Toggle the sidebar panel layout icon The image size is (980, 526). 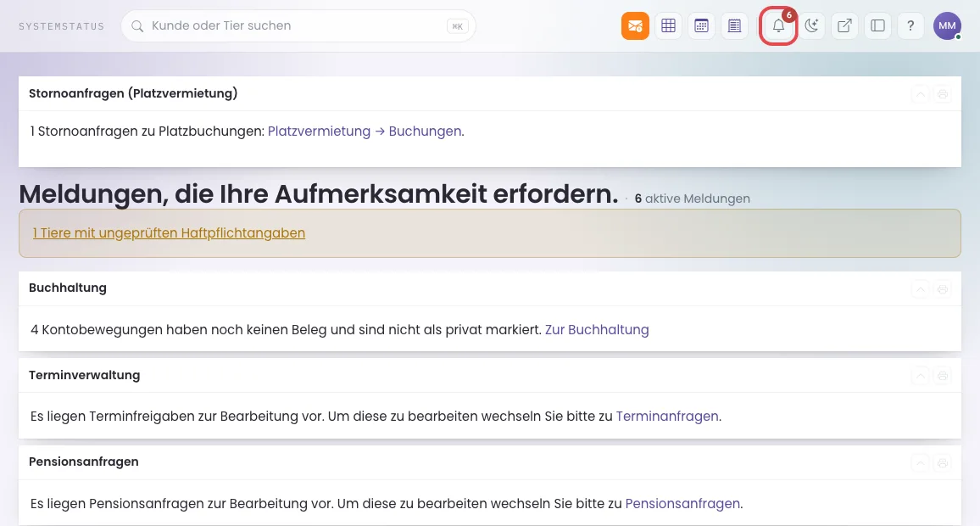coord(877,25)
